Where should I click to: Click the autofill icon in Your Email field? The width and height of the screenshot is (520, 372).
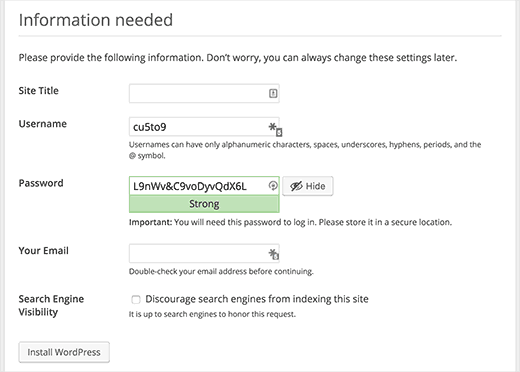tap(274, 254)
